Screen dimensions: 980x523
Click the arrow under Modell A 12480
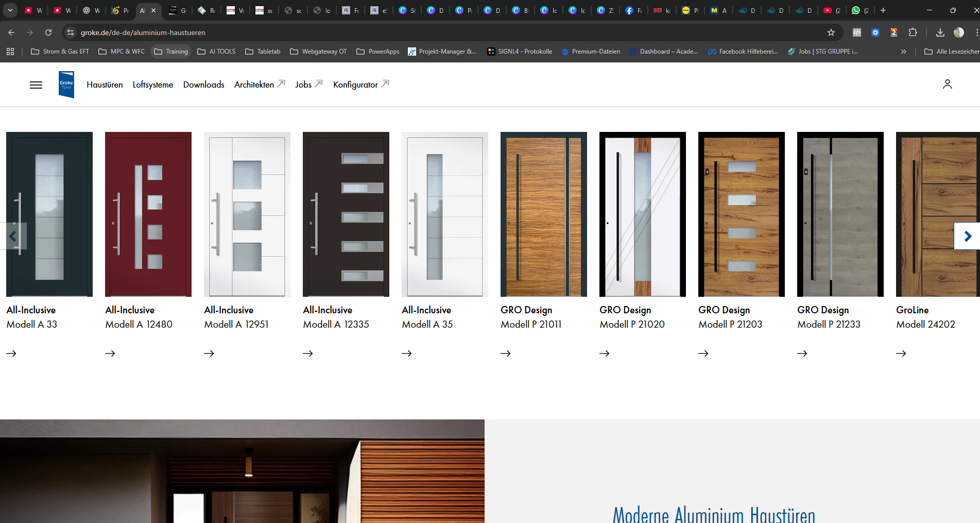(110, 353)
